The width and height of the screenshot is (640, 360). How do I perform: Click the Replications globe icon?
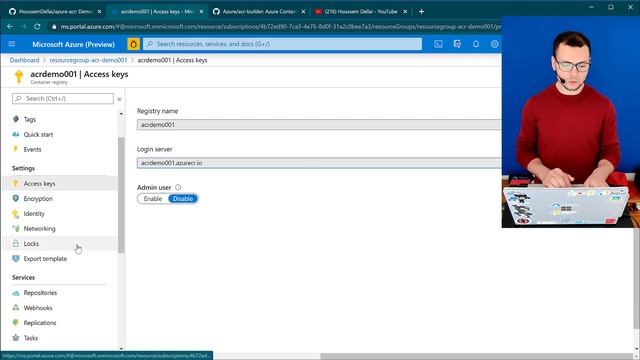(x=16, y=323)
